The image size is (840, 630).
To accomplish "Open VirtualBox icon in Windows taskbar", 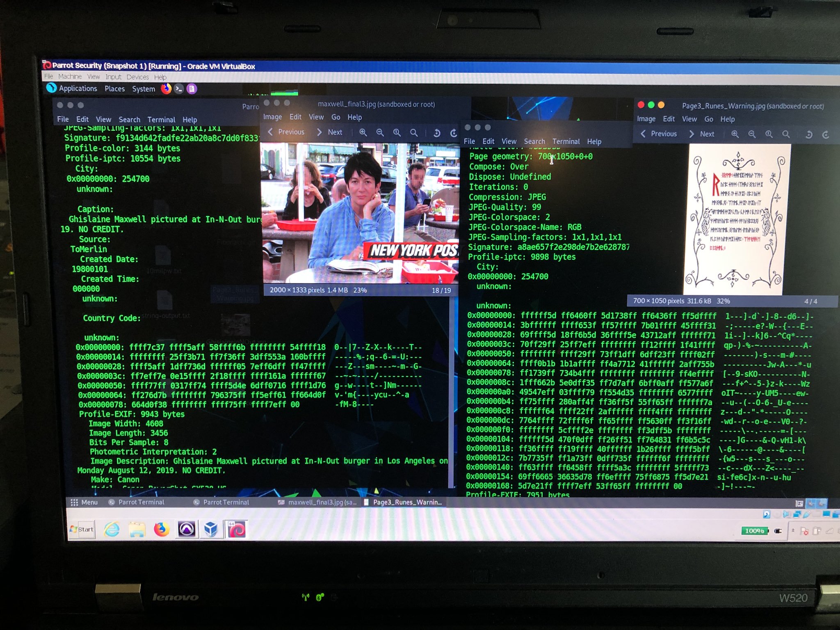I will tap(211, 529).
